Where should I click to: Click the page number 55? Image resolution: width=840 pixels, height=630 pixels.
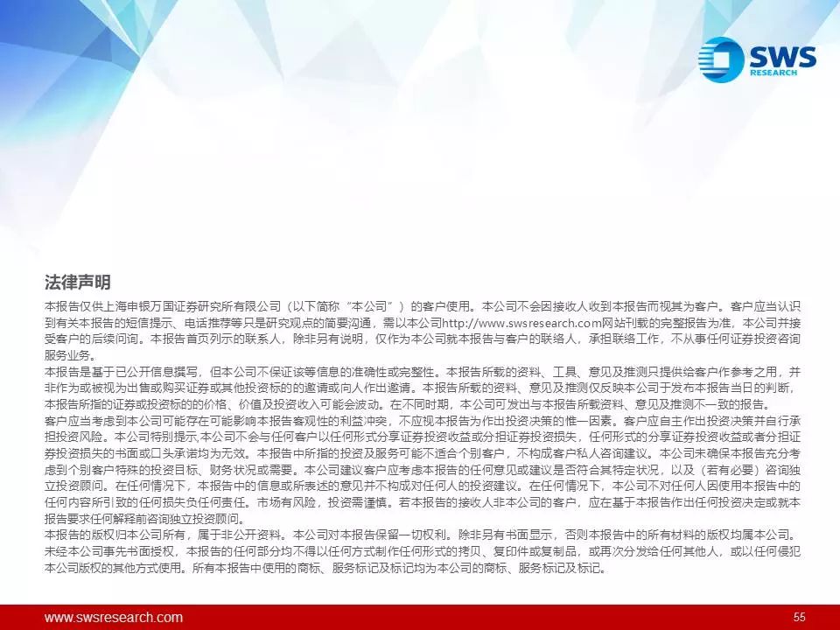pos(799,617)
